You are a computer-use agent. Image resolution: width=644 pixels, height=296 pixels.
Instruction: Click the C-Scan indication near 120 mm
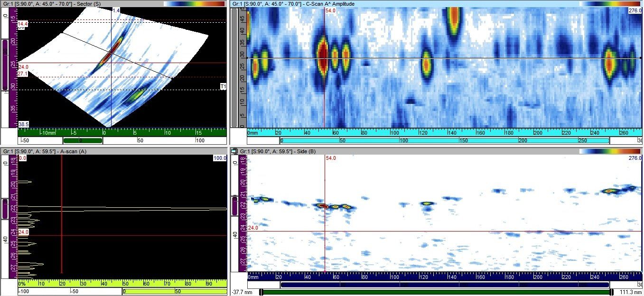427,64
